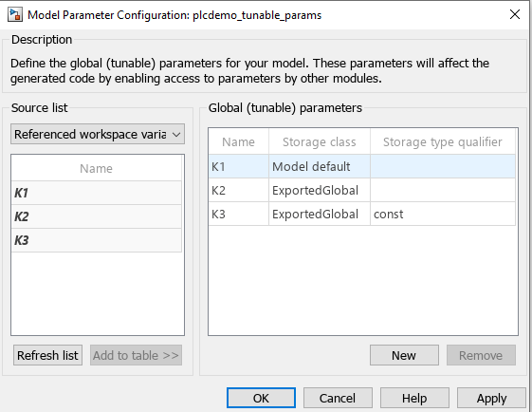
Task: Click the Remove parameter button
Action: coord(481,355)
